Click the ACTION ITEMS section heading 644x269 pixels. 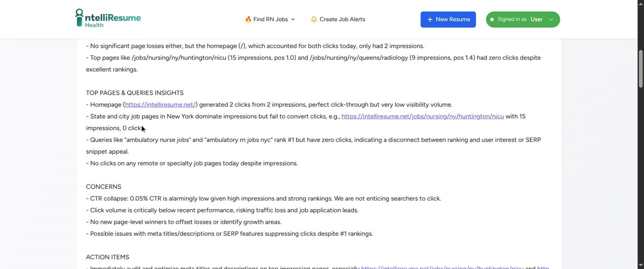(x=108, y=257)
